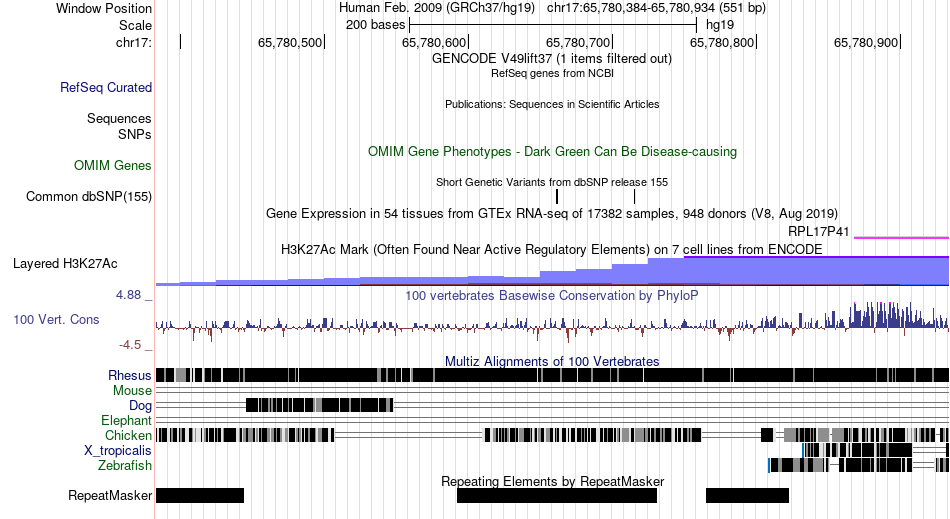The image size is (950, 519).
Task: Click the rightmost RepeatMasker block
Action: coord(747,495)
